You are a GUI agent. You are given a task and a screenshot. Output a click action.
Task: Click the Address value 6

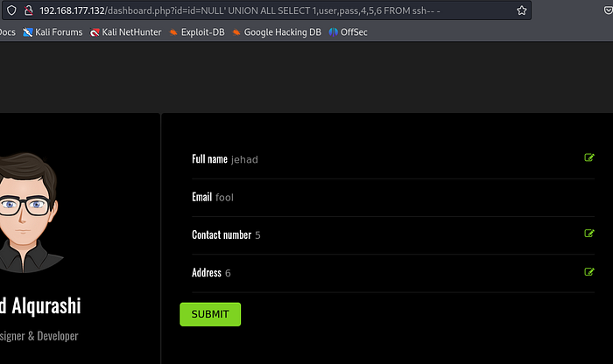[228, 273]
